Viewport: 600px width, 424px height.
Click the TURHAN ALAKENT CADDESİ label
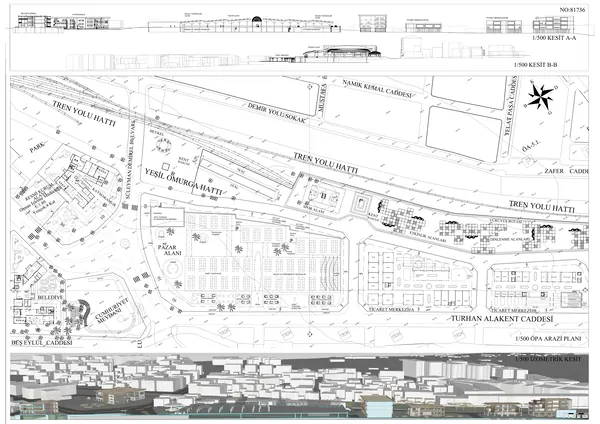[502, 319]
